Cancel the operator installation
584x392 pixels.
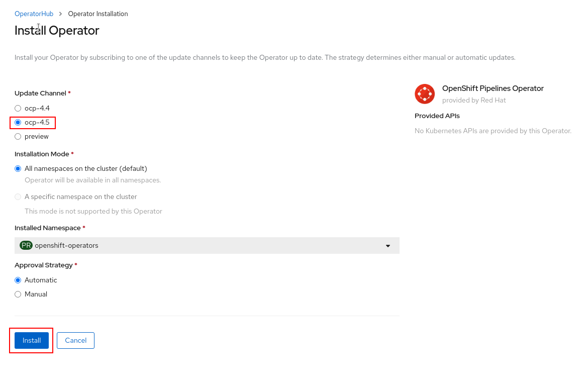(75, 340)
